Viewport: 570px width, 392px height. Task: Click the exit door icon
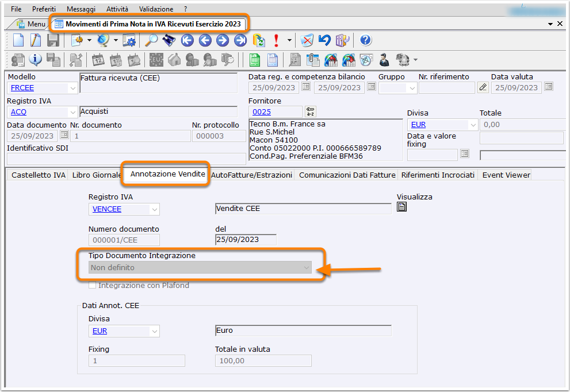click(x=342, y=40)
